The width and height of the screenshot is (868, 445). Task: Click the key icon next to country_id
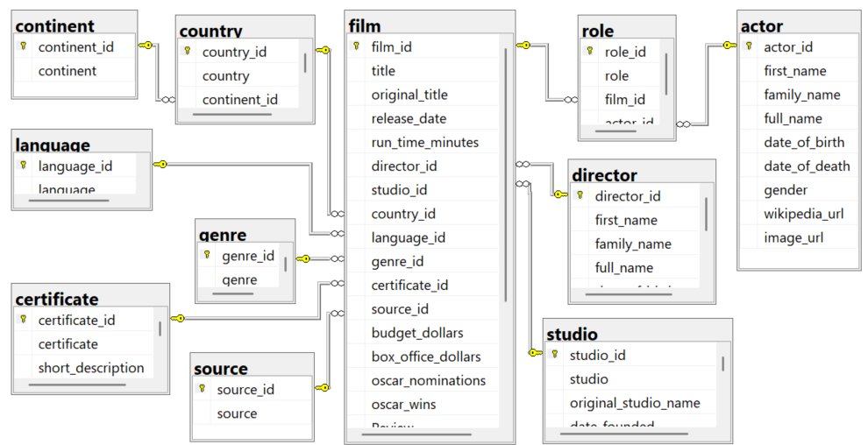[188, 51]
